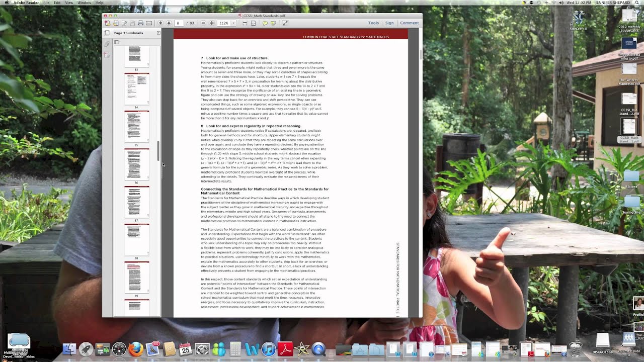The width and height of the screenshot is (644, 362).
Task: Click the Print file toolbar icon
Action: tap(140, 23)
